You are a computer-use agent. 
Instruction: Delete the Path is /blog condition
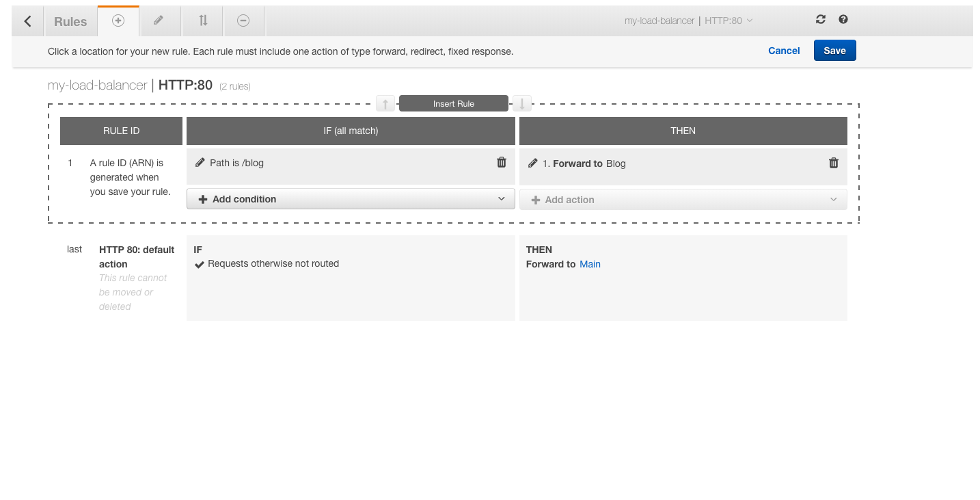click(502, 163)
